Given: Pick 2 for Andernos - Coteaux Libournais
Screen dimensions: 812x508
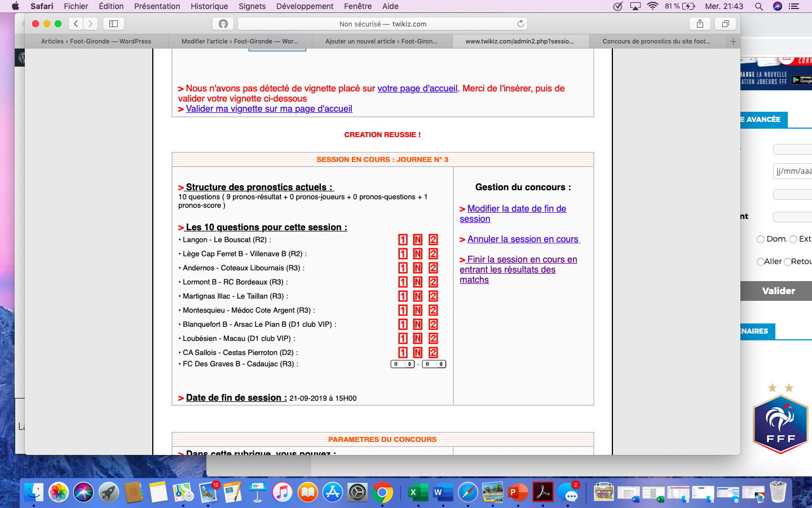Looking at the screenshot, I should pyautogui.click(x=433, y=268).
